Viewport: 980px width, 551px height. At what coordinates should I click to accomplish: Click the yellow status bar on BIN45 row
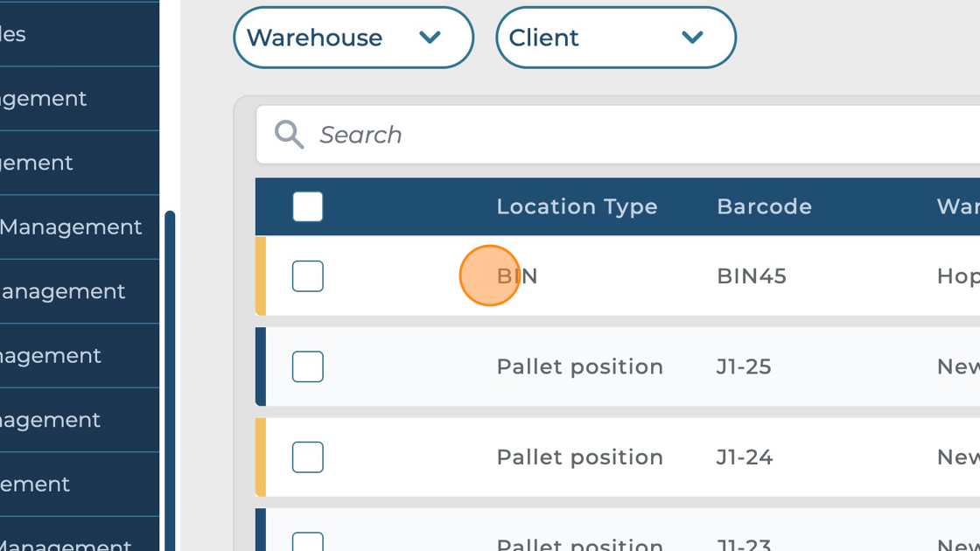(x=261, y=276)
